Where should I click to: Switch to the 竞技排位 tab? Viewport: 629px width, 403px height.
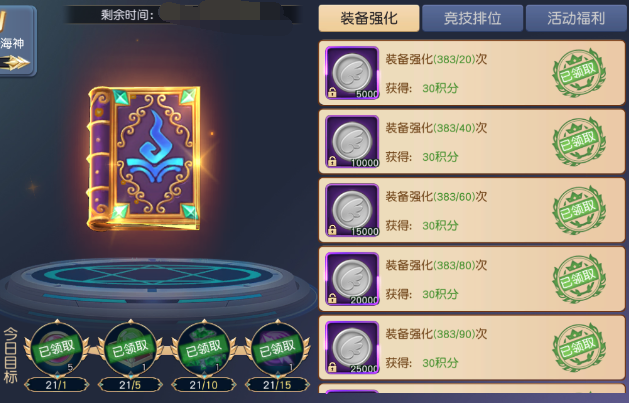coord(473,18)
